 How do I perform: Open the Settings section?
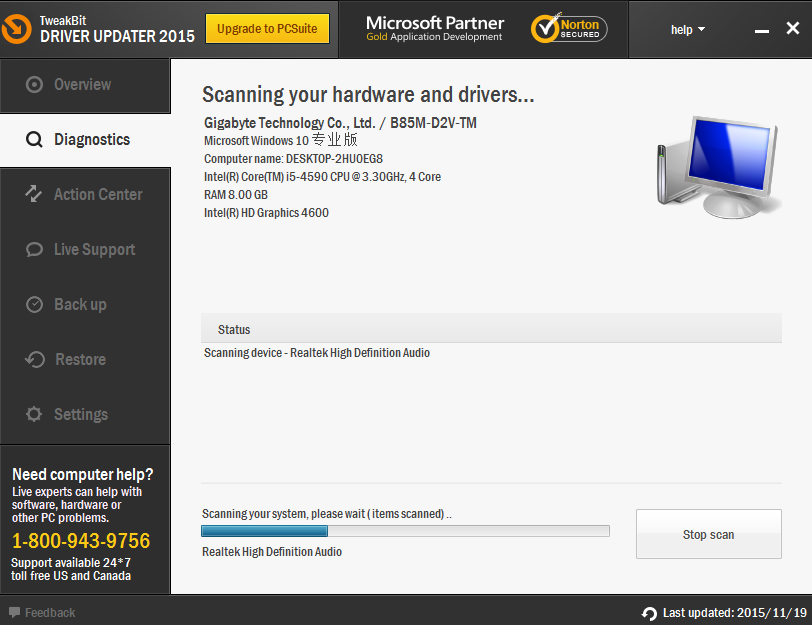coord(85,414)
